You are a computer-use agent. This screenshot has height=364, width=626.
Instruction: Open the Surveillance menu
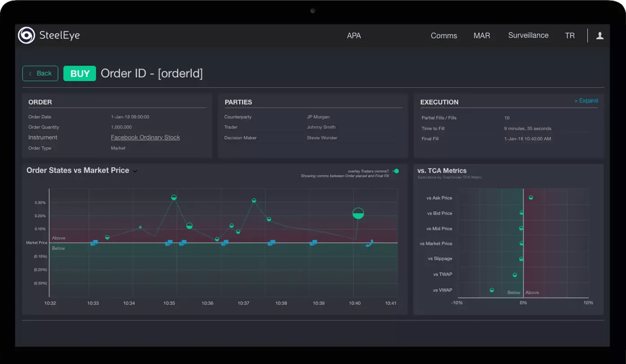(x=528, y=36)
